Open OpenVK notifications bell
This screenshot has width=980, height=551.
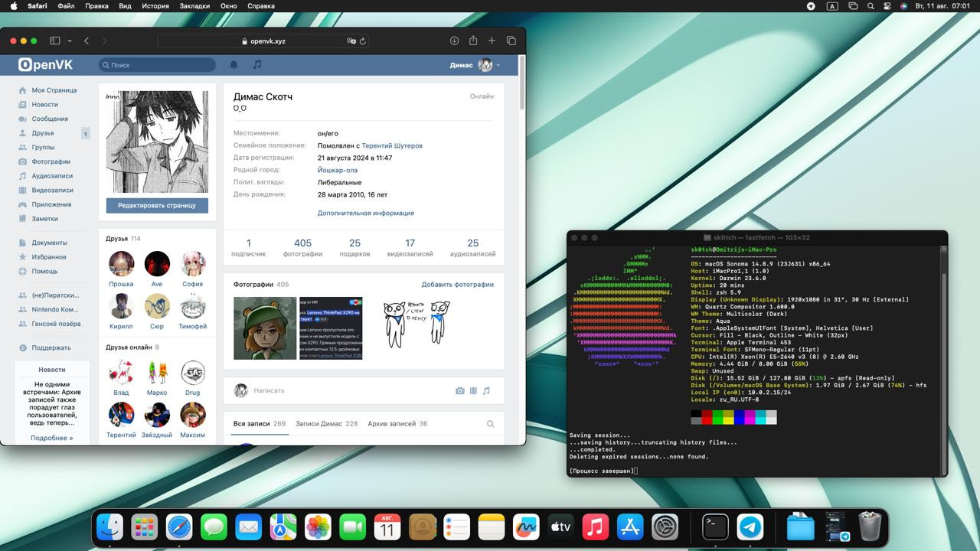pyautogui.click(x=234, y=65)
